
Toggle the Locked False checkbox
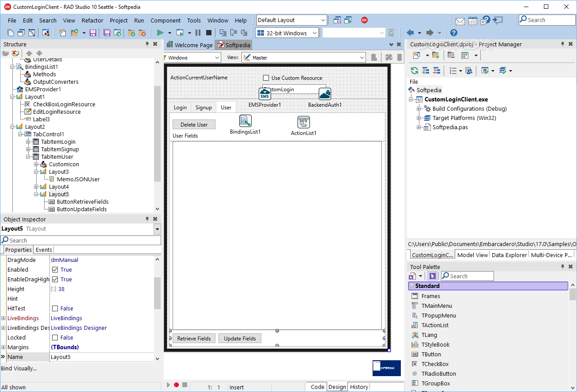click(x=55, y=338)
